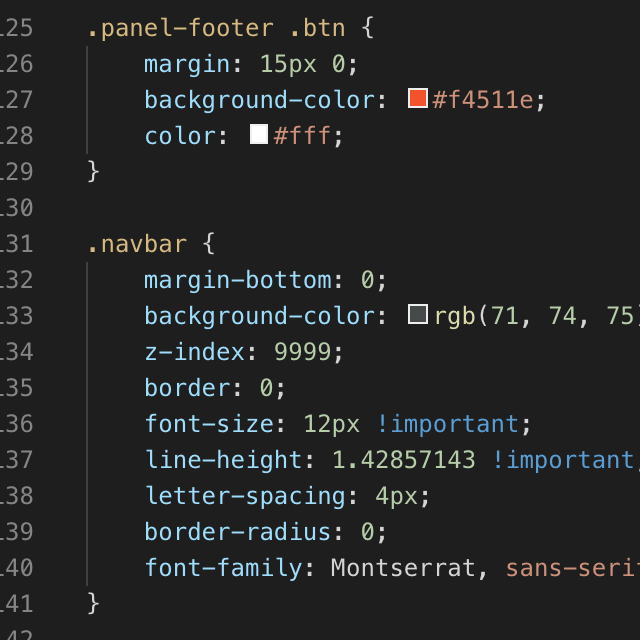Click the margin-bottom property
The image size is (640, 640).
(238, 280)
